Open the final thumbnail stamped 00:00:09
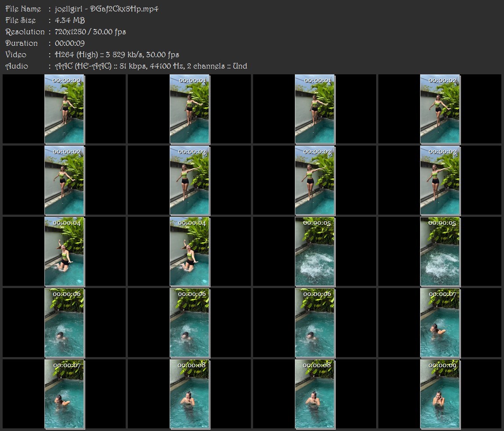The height and width of the screenshot is (431, 504). pos(440,394)
